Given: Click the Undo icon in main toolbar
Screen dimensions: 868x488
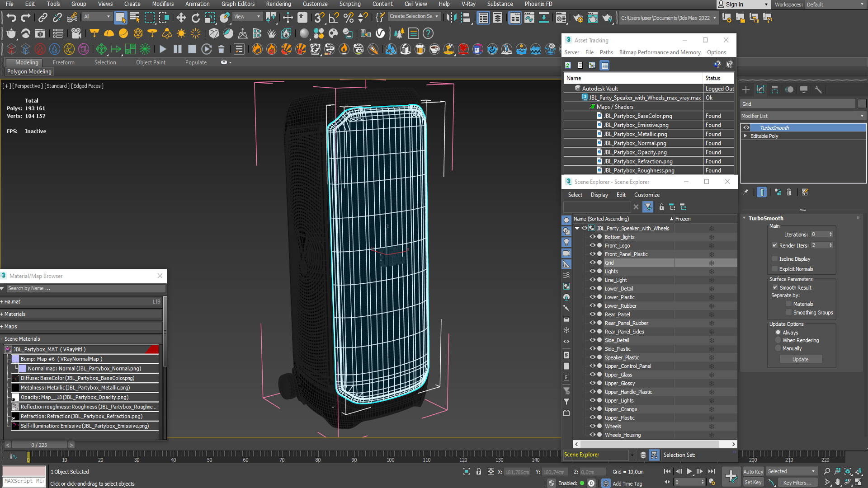Looking at the screenshot, I should (11, 18).
